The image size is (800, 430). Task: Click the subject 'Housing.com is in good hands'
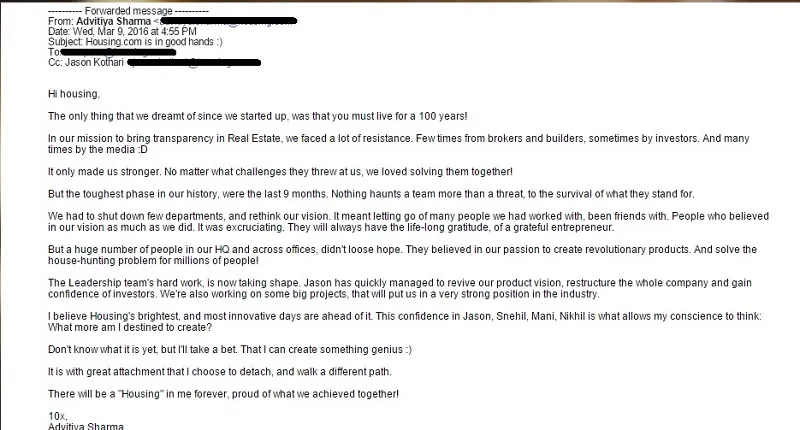tap(156, 40)
